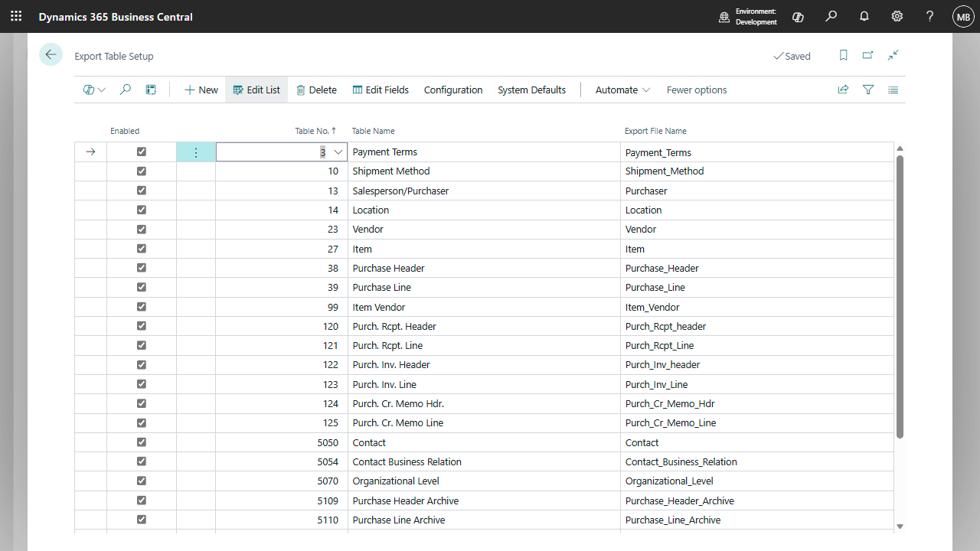The height and width of the screenshot is (551, 980).
Task: Click the scrollbar down arrow
Action: (900, 526)
